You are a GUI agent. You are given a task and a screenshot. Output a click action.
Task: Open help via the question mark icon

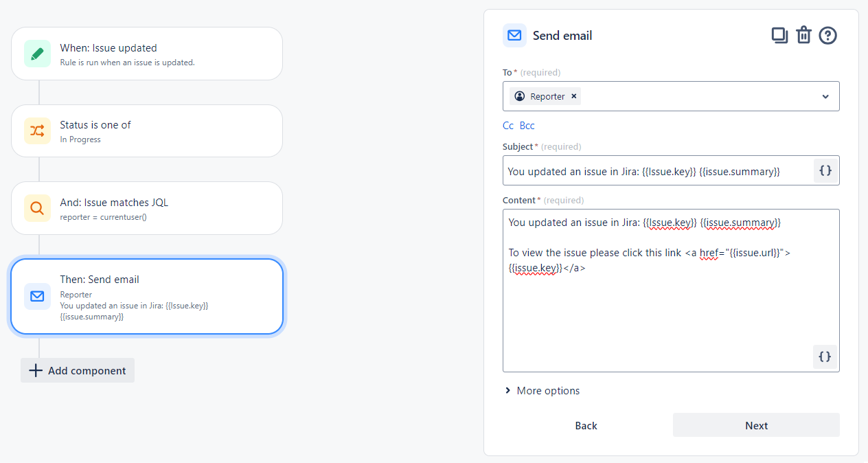(827, 35)
